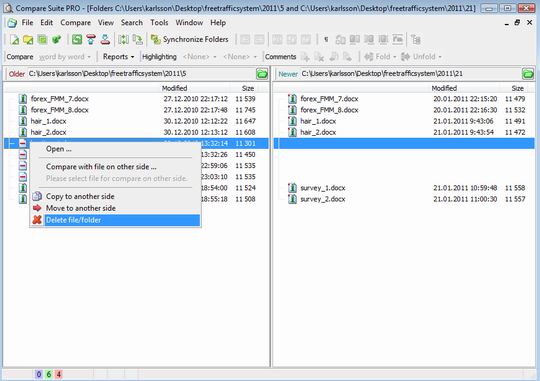The height and width of the screenshot is (381, 540).
Task: Open the Help menu
Action: (218, 23)
